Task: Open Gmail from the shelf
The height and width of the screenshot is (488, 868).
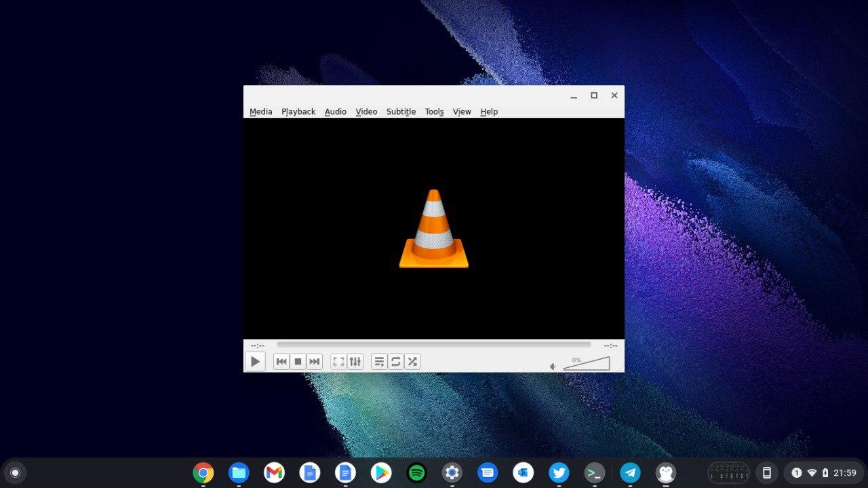Action: tap(274, 472)
